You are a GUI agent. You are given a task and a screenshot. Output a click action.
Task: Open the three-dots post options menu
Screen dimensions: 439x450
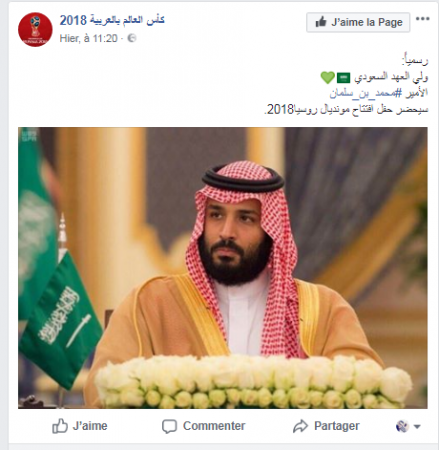pyautogui.click(x=422, y=19)
